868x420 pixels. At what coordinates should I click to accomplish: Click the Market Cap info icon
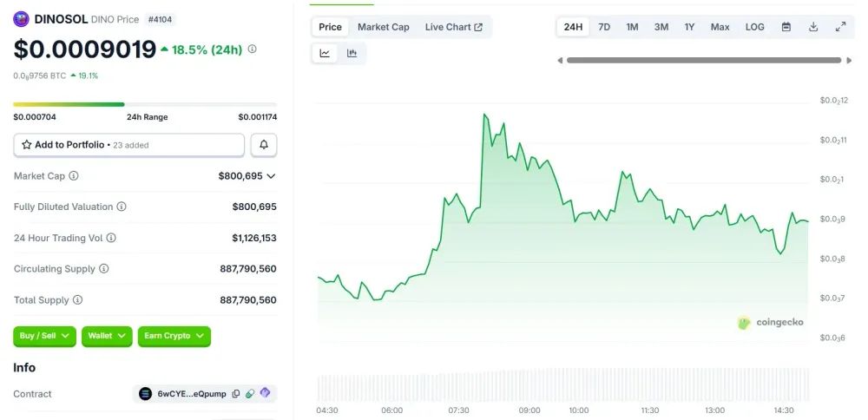click(74, 176)
